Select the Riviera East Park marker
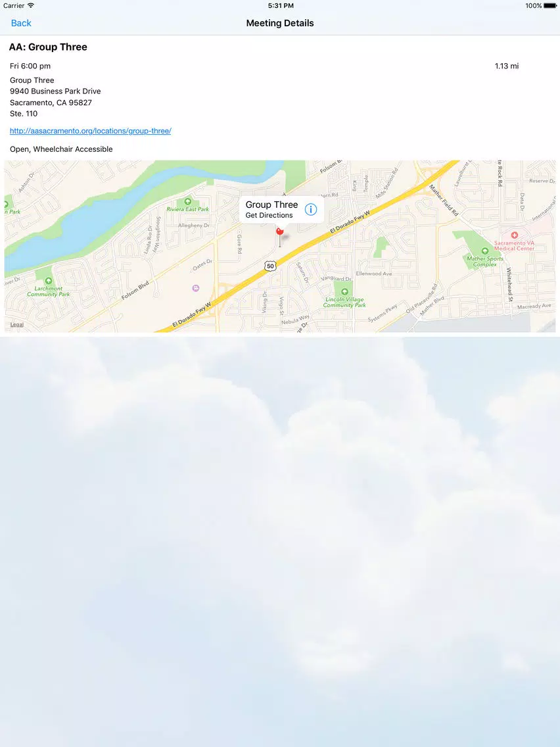Image resolution: width=560 pixels, height=747 pixels. [x=187, y=201]
